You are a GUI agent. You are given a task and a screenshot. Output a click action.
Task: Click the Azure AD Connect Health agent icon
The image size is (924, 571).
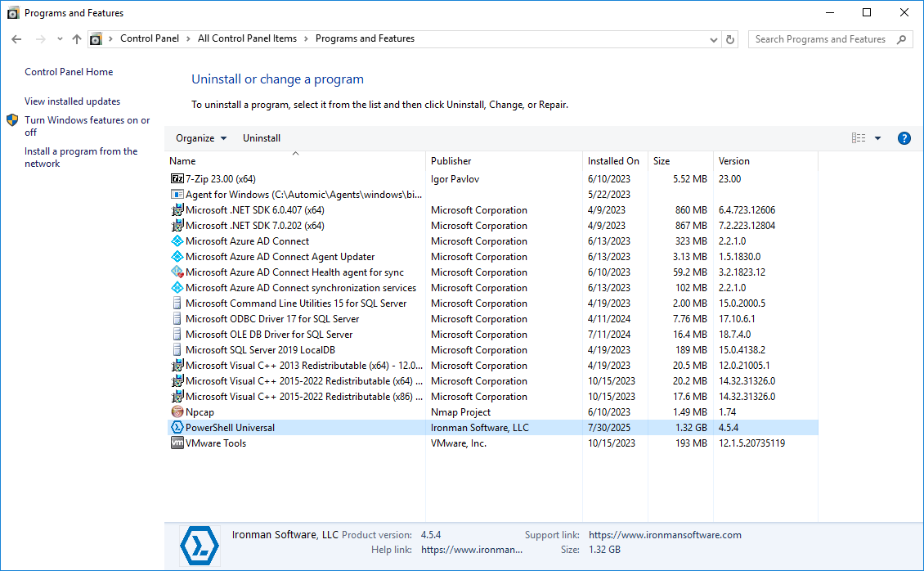(177, 272)
